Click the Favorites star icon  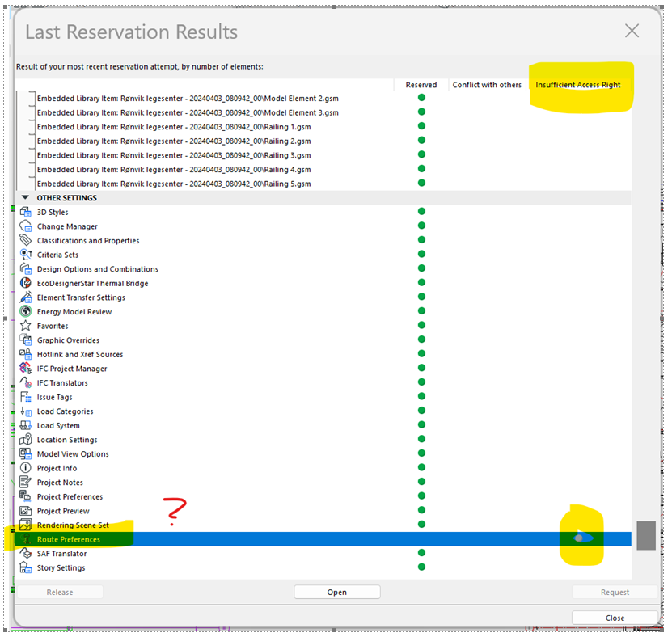click(26, 326)
